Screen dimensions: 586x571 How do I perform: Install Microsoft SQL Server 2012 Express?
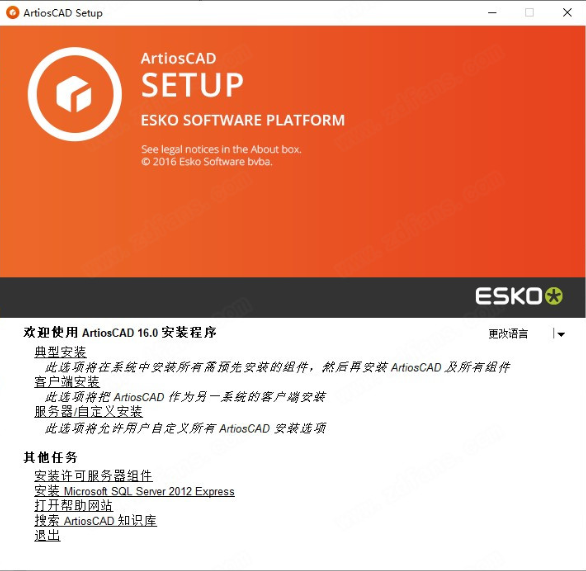(x=135, y=491)
